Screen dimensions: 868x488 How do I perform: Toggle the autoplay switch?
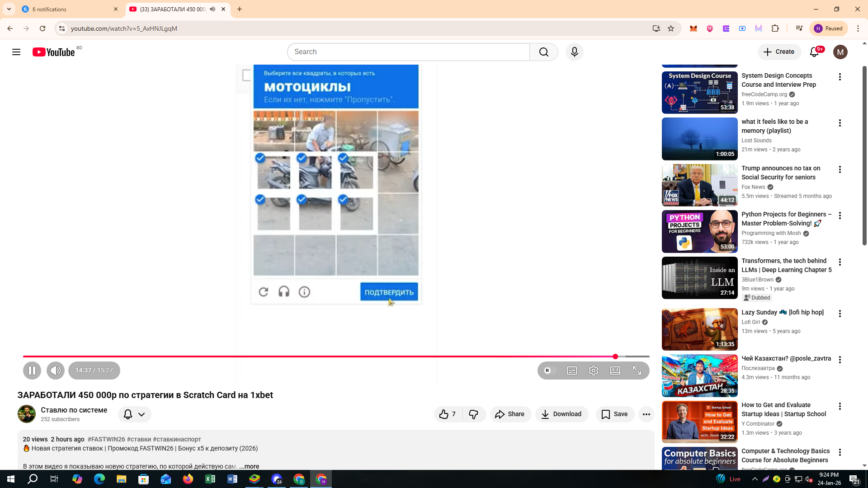click(x=549, y=371)
